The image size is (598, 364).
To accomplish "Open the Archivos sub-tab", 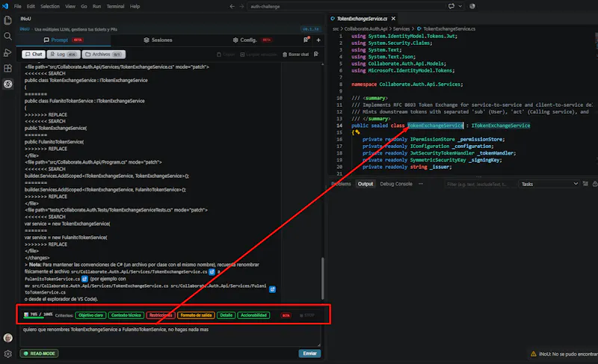I will [x=103, y=54].
